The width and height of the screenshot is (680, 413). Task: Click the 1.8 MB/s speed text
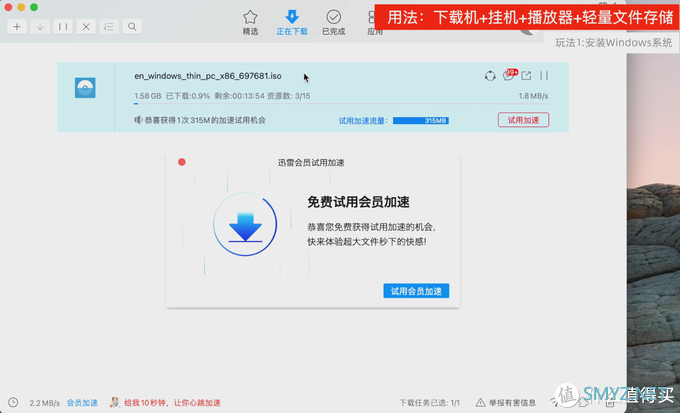pyautogui.click(x=533, y=96)
